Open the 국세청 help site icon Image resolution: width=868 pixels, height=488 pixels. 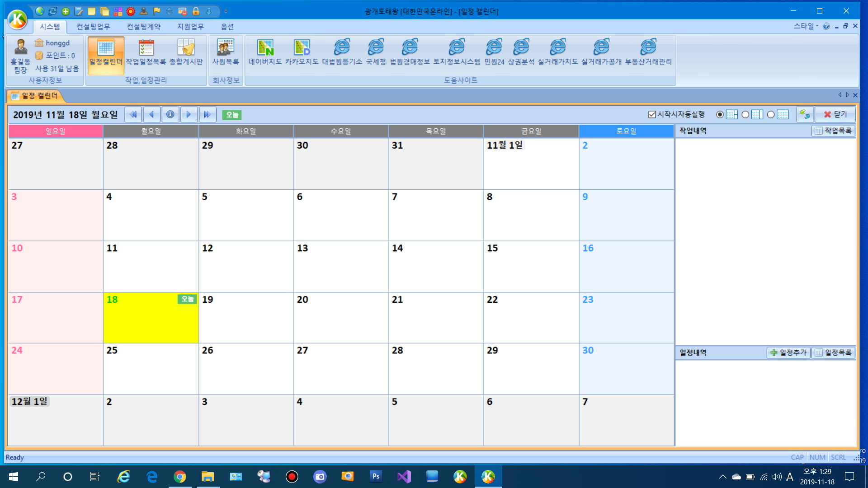point(375,53)
